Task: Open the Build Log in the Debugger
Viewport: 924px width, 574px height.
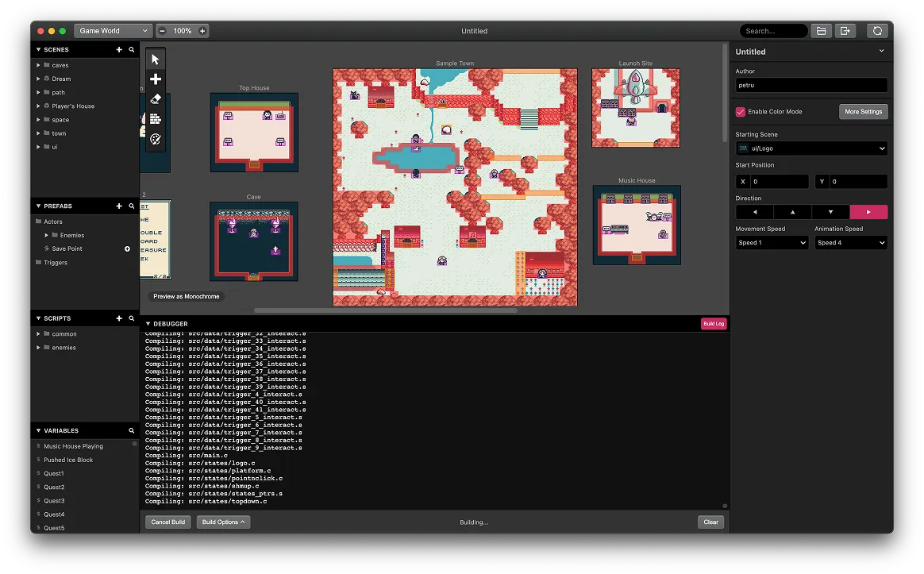Action: point(714,323)
